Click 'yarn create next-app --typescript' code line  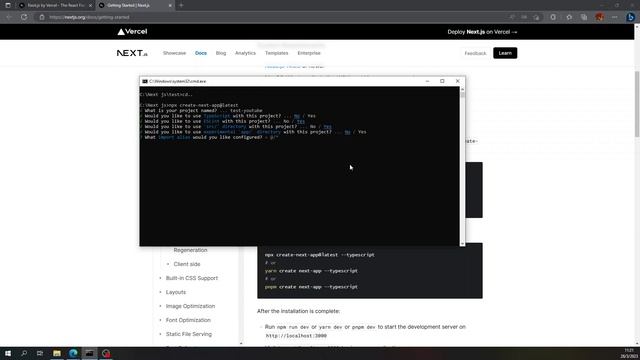311,271
